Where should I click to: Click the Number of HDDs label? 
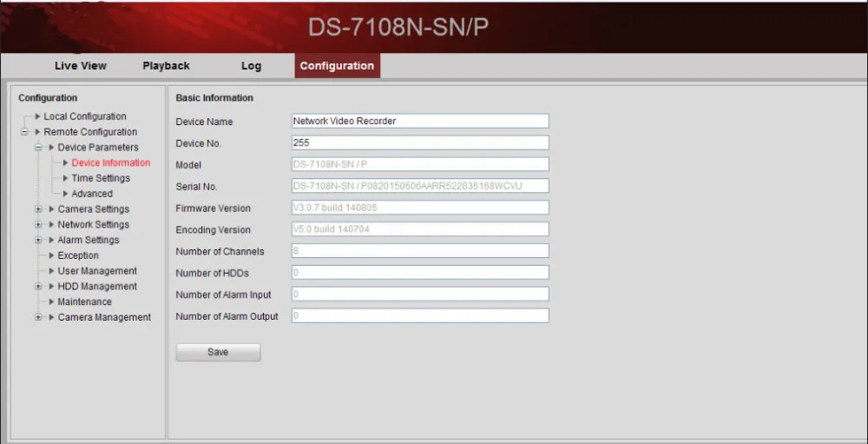212,274
